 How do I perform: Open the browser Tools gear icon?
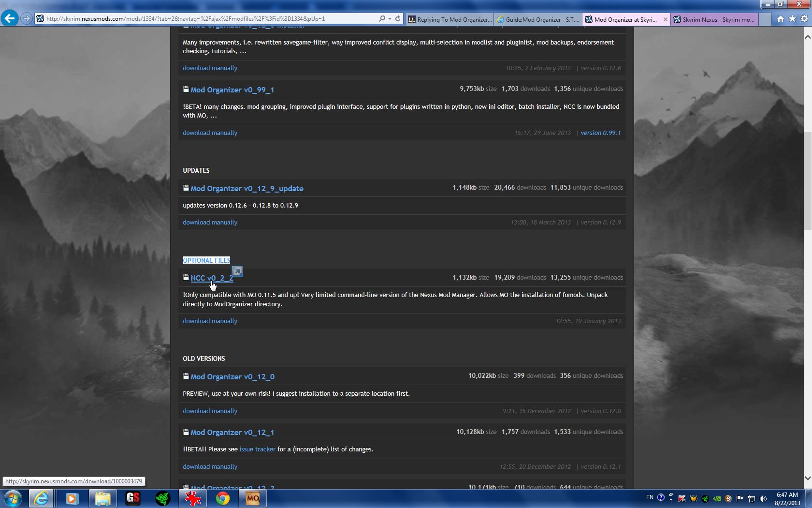[x=804, y=19]
